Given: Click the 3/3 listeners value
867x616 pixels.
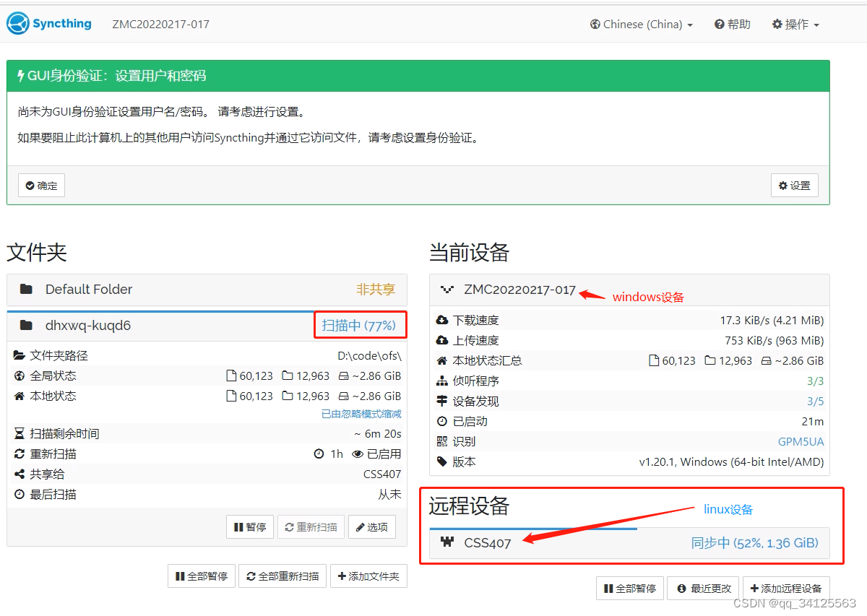Looking at the screenshot, I should pos(815,381).
